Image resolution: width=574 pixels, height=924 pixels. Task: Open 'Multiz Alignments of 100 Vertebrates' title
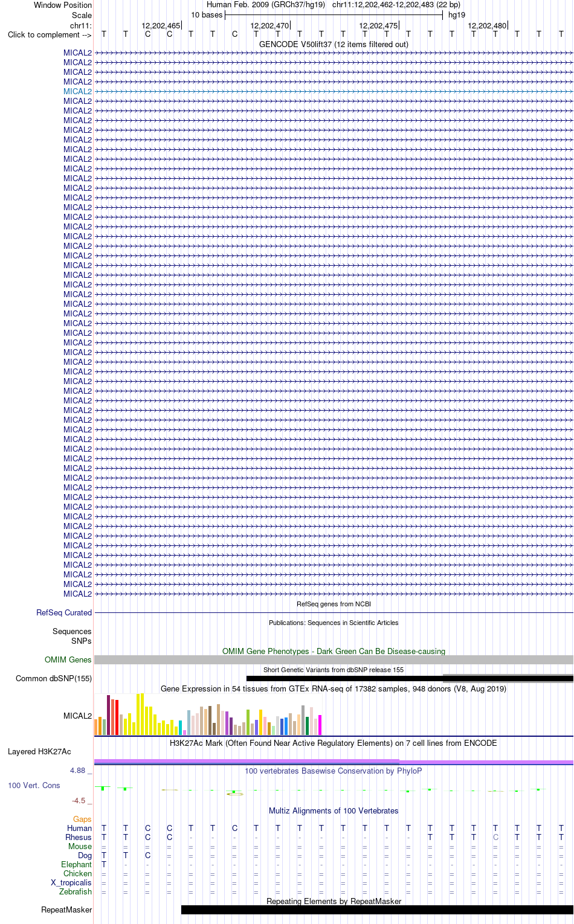click(334, 810)
